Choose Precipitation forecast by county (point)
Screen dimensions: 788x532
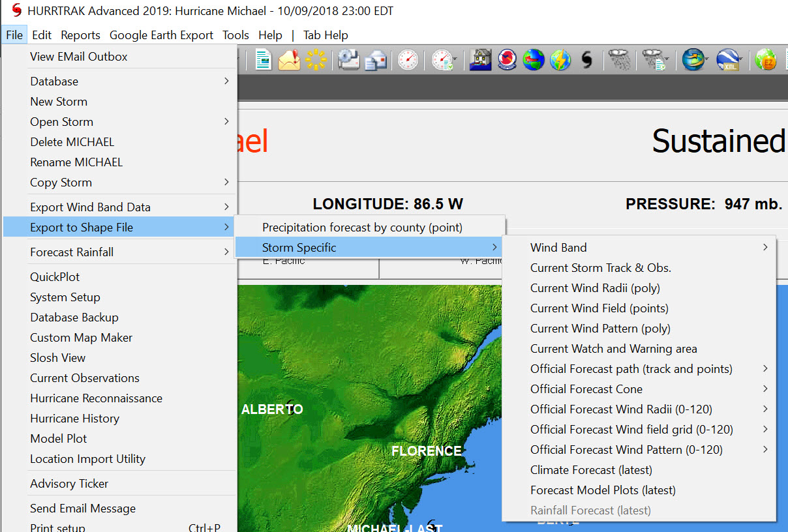pos(362,228)
